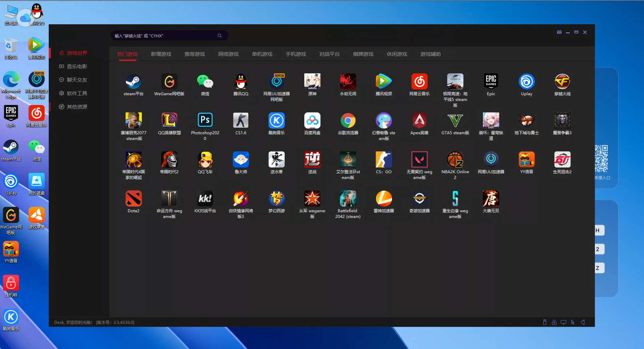Launch 赛博朋克2077 steam版
644x349 pixels.
click(x=133, y=121)
